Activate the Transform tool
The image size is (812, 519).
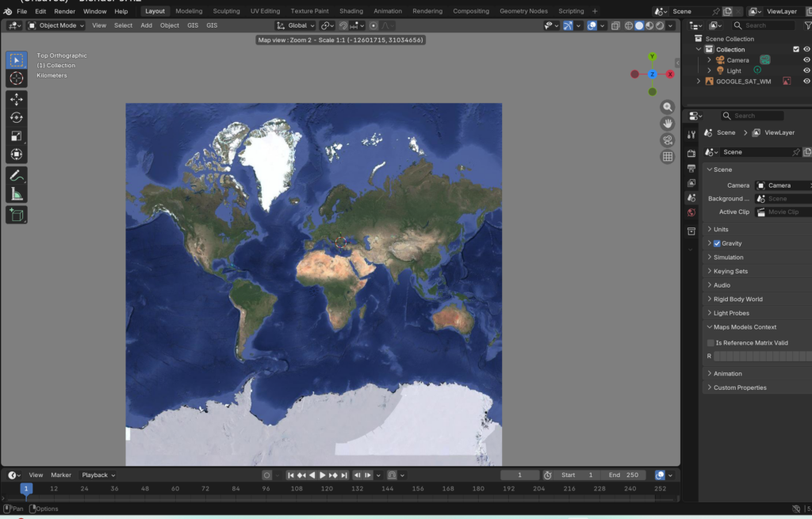(x=17, y=155)
